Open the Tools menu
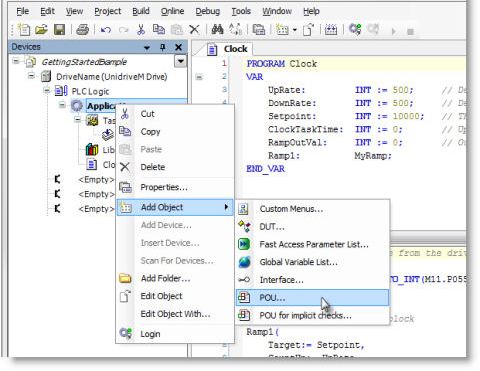480x371 pixels. pos(241,11)
